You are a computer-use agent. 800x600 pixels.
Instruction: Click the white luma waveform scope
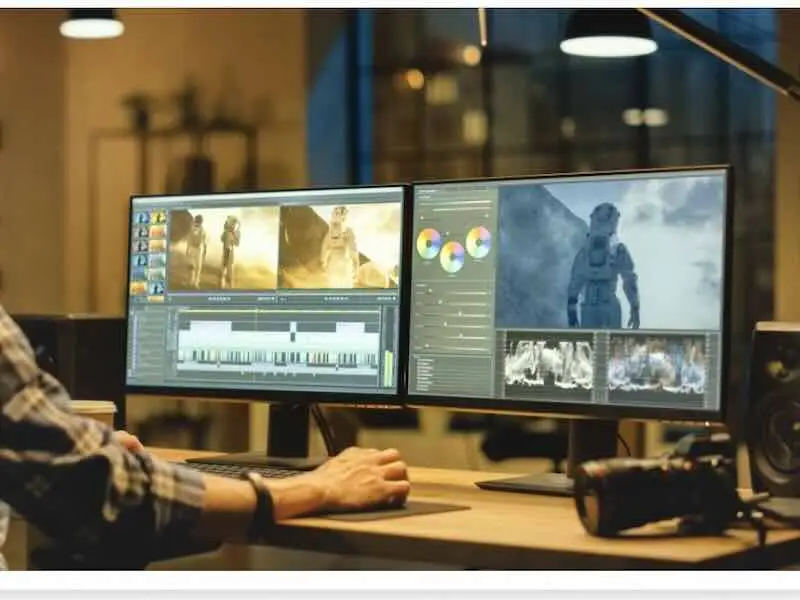point(549,365)
